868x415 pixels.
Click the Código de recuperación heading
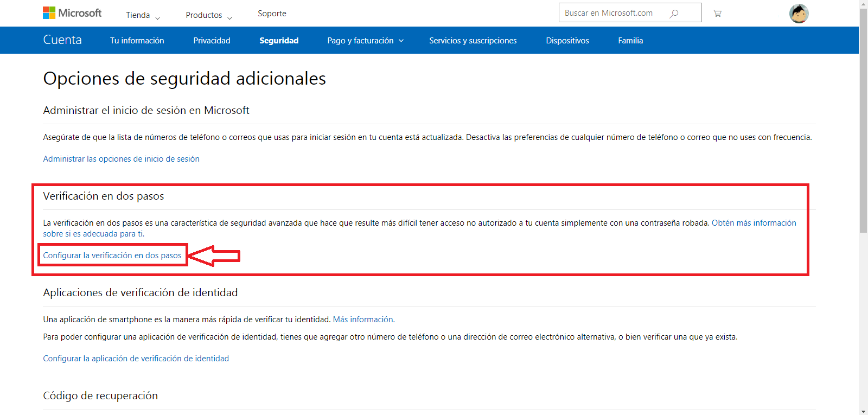click(x=100, y=395)
